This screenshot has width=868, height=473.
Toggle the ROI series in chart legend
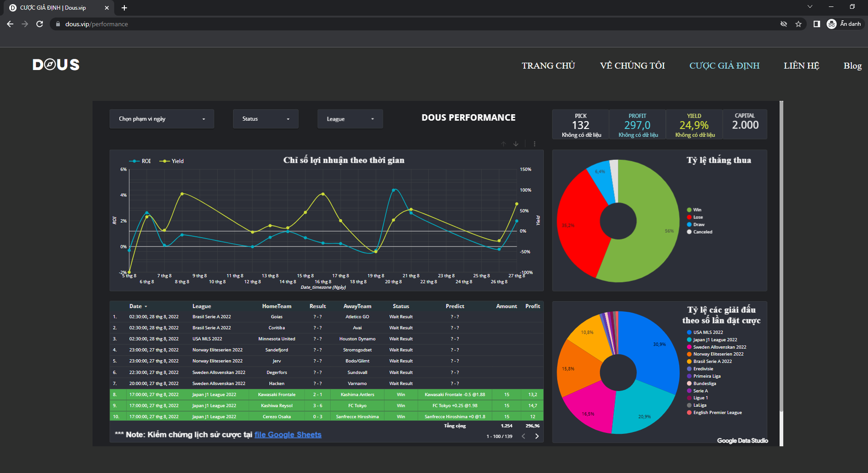point(140,161)
